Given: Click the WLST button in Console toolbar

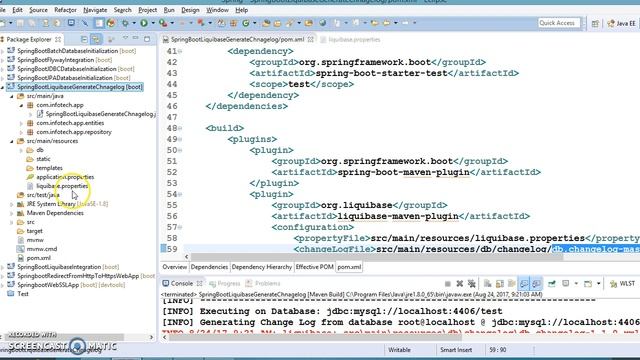Looking at the screenshot, I should tap(622, 284).
